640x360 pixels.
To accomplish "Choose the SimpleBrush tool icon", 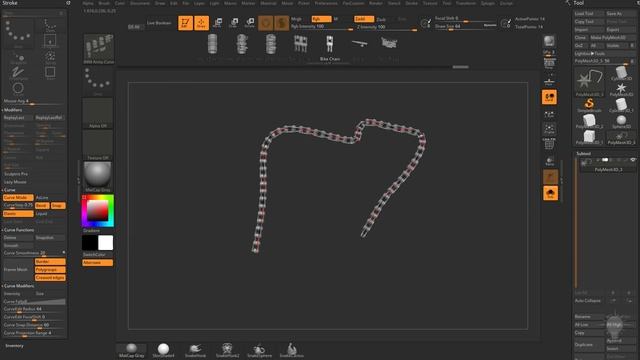I will pos(589,105).
